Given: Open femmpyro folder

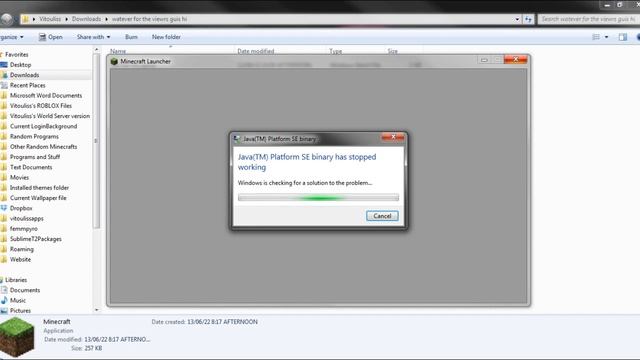Looking at the screenshot, I should [24, 229].
